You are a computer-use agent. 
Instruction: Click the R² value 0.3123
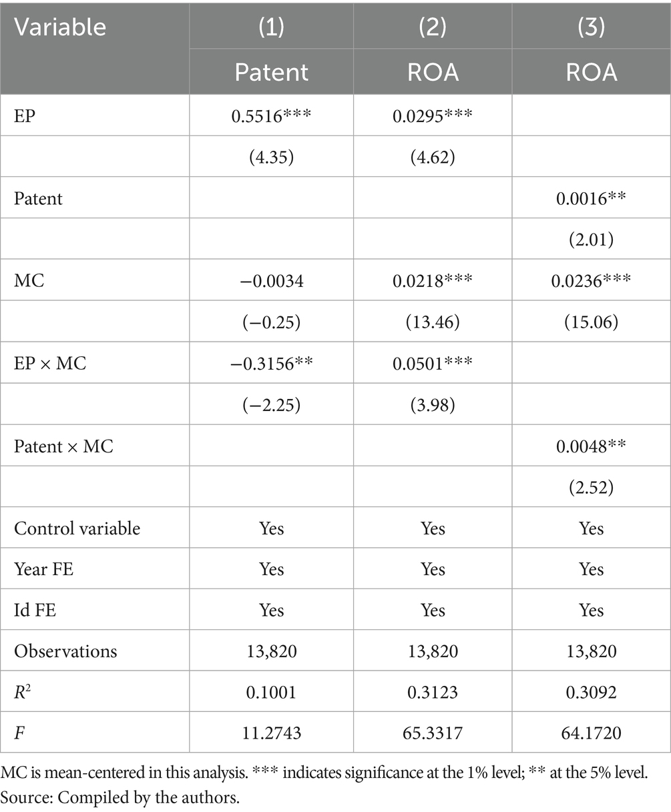(433, 693)
